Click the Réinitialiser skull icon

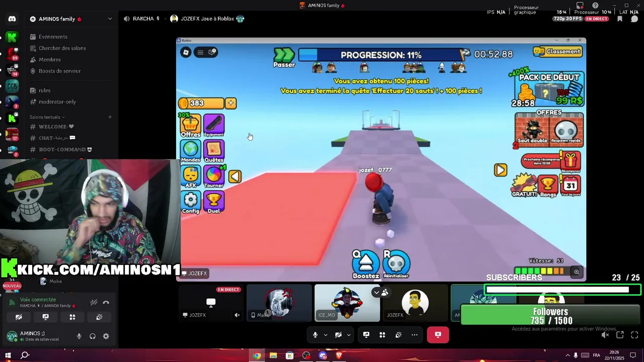[396, 264]
